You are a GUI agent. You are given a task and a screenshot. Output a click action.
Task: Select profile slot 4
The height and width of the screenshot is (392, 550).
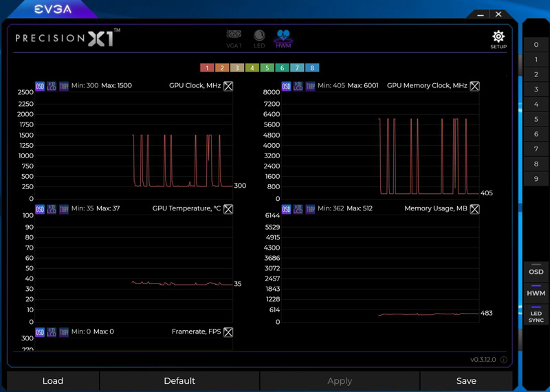[x=536, y=105]
